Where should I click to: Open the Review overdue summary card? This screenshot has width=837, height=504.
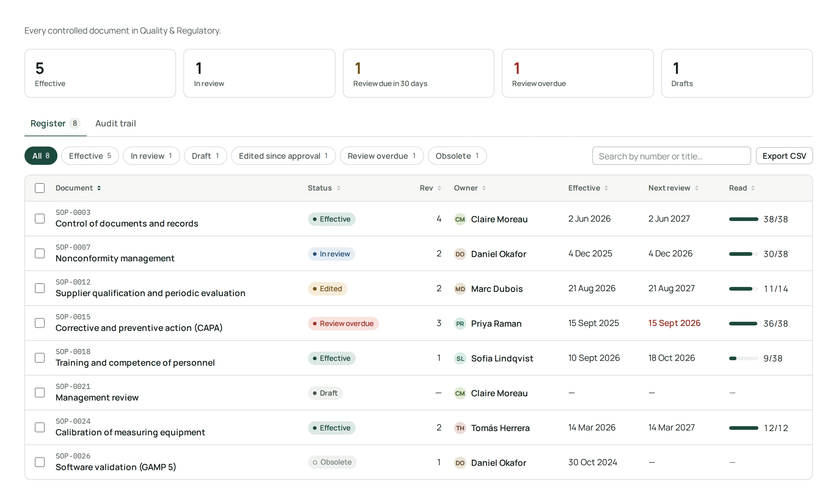pyautogui.click(x=578, y=73)
